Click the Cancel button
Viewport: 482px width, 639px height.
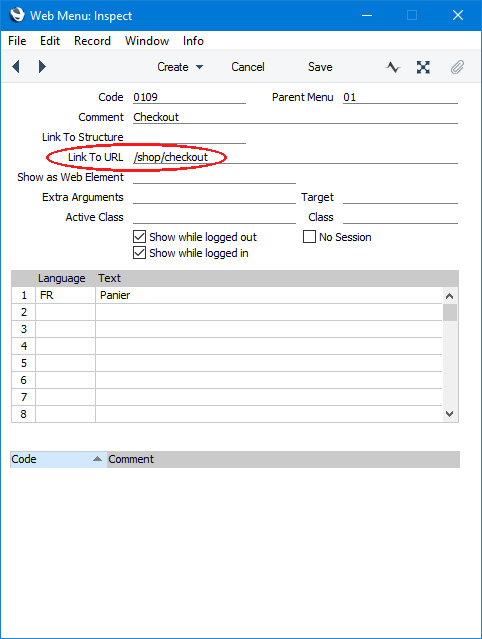pyautogui.click(x=248, y=67)
